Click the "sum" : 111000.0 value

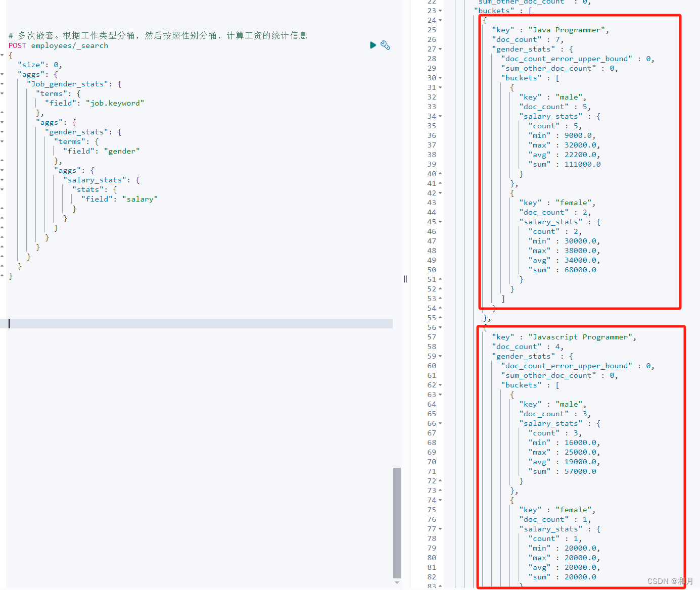[582, 164]
